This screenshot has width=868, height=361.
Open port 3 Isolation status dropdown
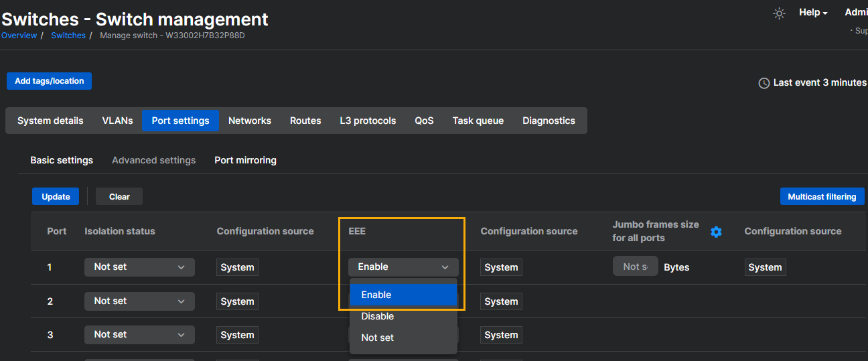point(139,335)
